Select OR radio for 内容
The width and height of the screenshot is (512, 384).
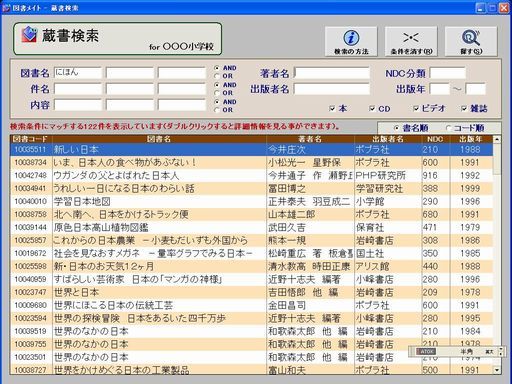coord(217,110)
